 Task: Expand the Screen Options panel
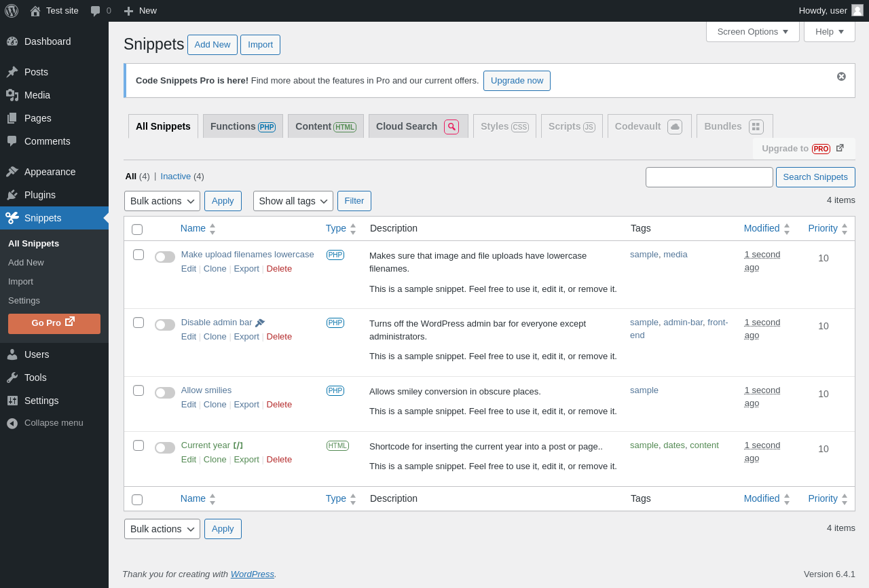(x=752, y=31)
